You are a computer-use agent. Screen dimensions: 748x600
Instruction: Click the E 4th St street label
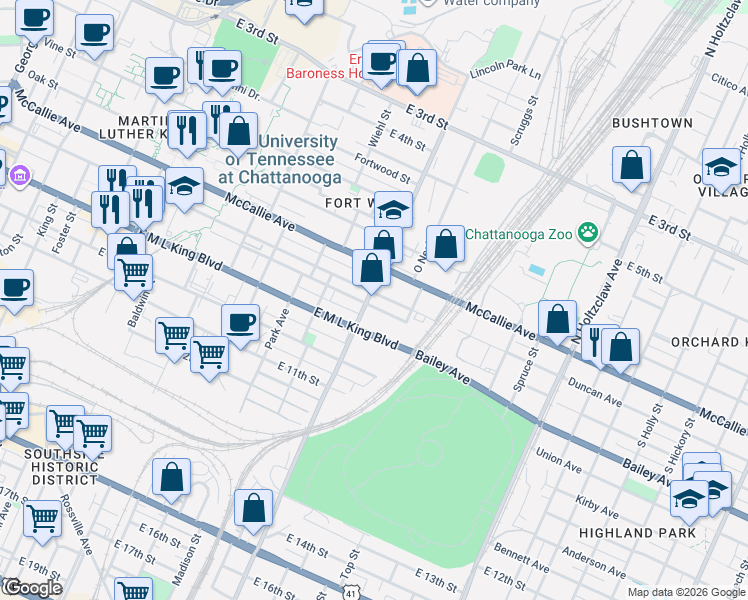pos(407,140)
